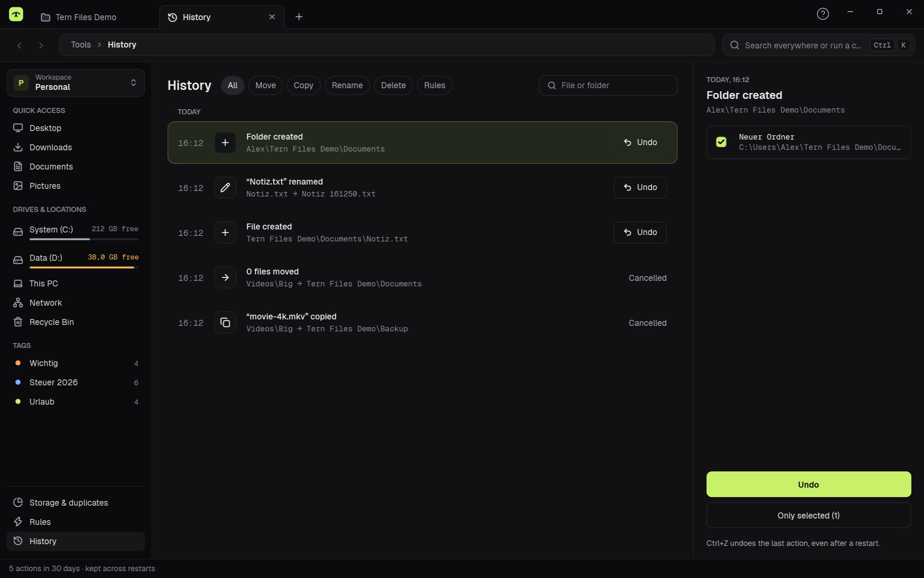The height and width of the screenshot is (578, 924).
Task: Click the pencil icon of renamed entry
Action: (x=225, y=188)
